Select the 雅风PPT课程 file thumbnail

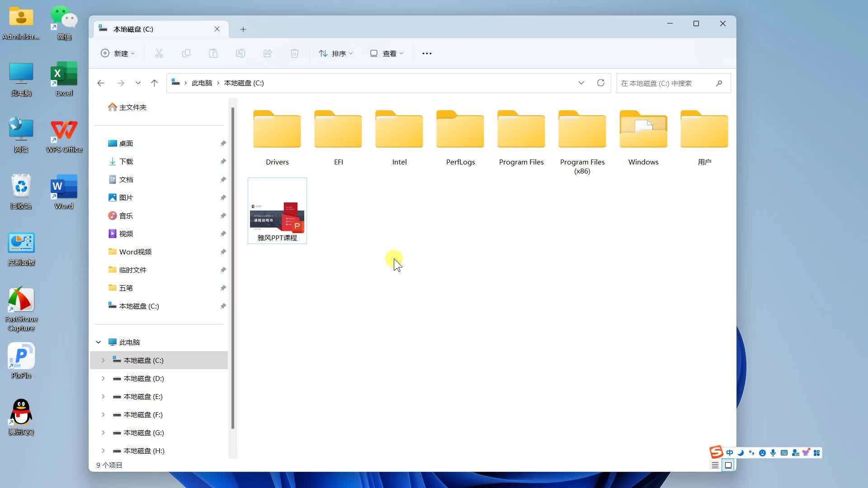click(277, 211)
